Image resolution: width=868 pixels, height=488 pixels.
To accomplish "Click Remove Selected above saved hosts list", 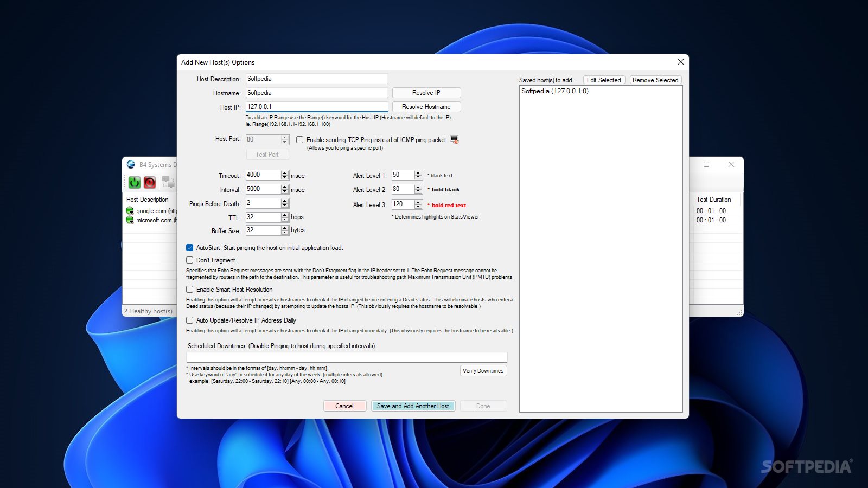I will point(655,80).
